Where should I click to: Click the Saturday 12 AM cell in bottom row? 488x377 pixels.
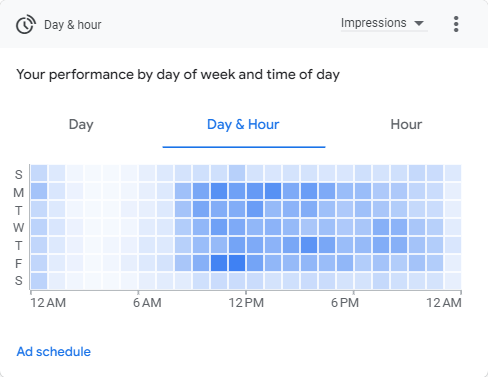(x=39, y=281)
